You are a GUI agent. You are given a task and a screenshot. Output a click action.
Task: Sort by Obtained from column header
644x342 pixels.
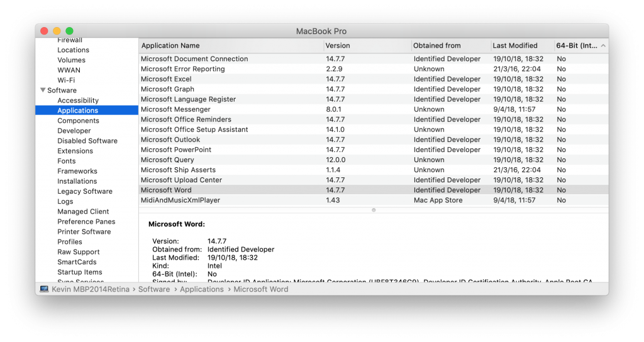click(451, 45)
